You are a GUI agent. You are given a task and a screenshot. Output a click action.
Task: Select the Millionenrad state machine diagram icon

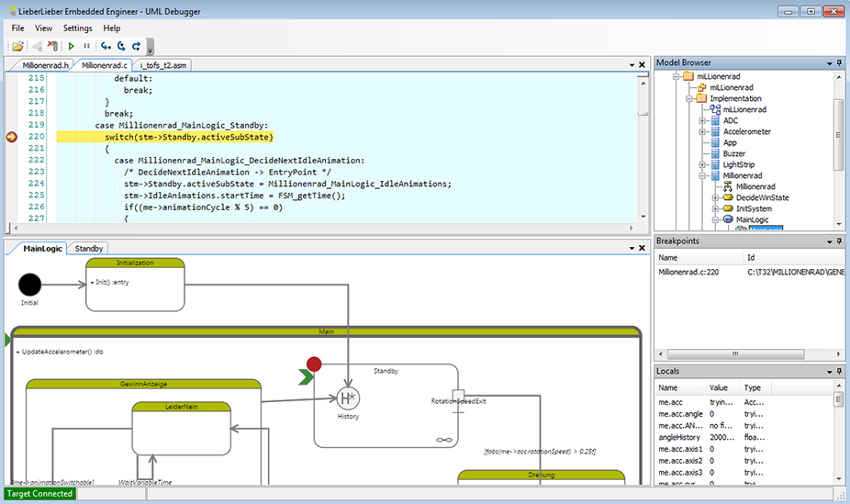pyautogui.click(x=728, y=186)
